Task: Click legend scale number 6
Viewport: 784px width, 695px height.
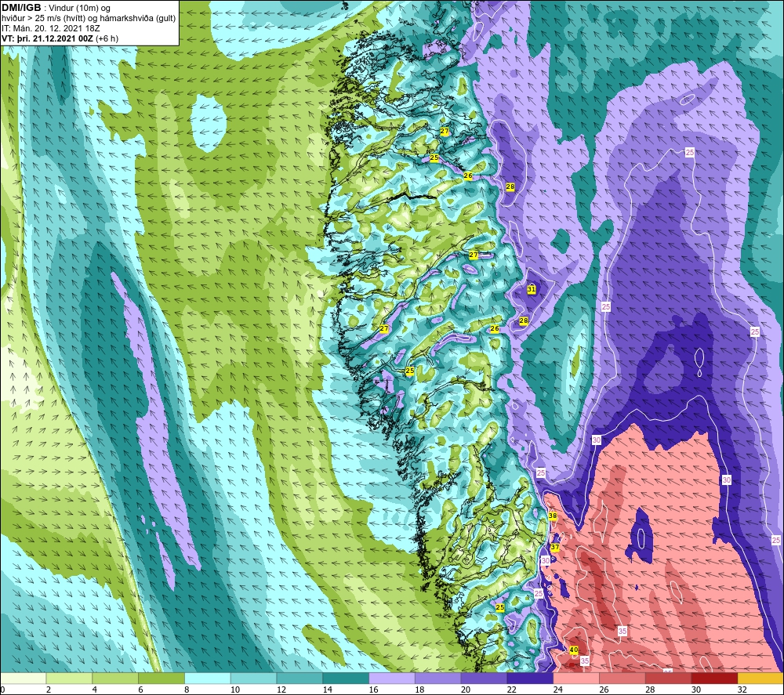Action: 140,690
